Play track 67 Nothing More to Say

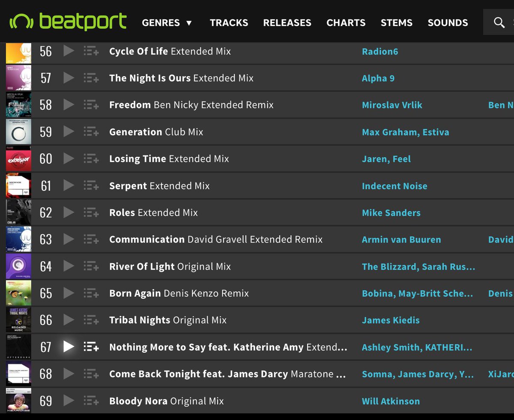(x=69, y=347)
